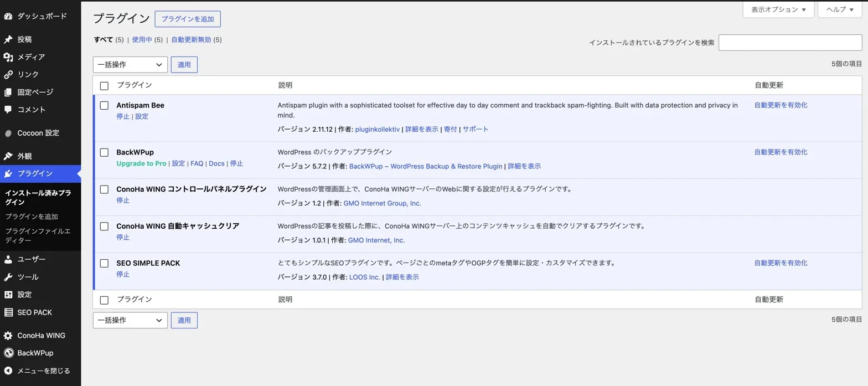The image size is (868, 386).
Task: Open the Dashboard gauge icon
Action: click(x=8, y=16)
